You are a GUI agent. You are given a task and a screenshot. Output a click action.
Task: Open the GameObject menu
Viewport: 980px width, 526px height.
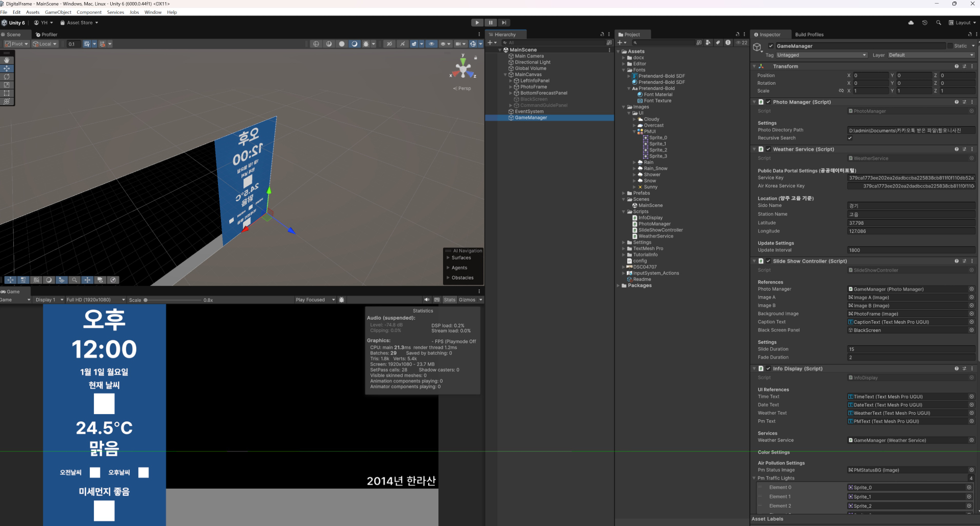[x=58, y=12]
